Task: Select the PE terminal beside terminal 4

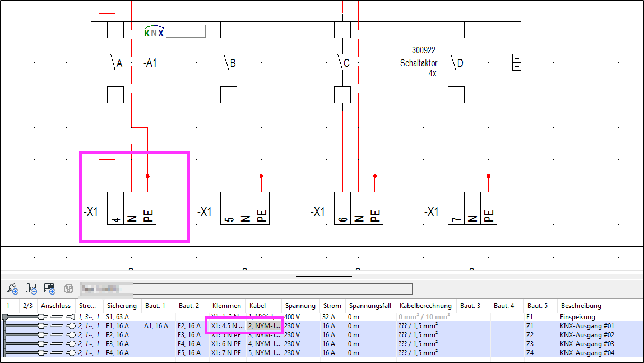Action: (148, 208)
